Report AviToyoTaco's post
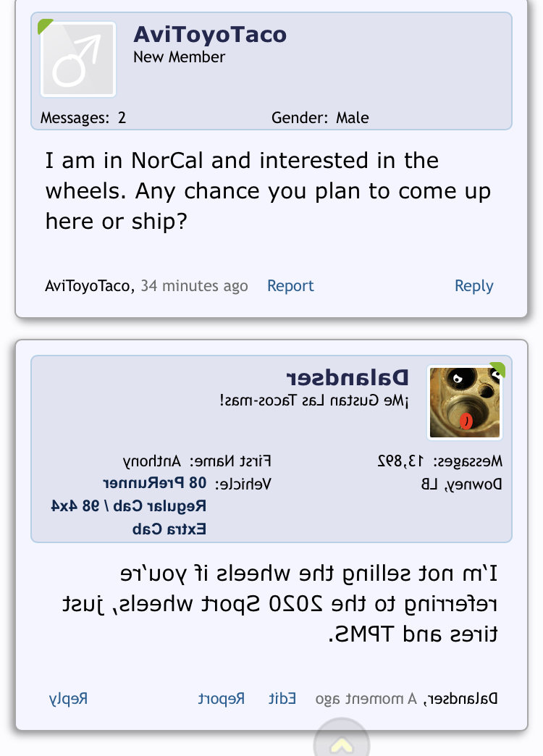 pyautogui.click(x=290, y=286)
